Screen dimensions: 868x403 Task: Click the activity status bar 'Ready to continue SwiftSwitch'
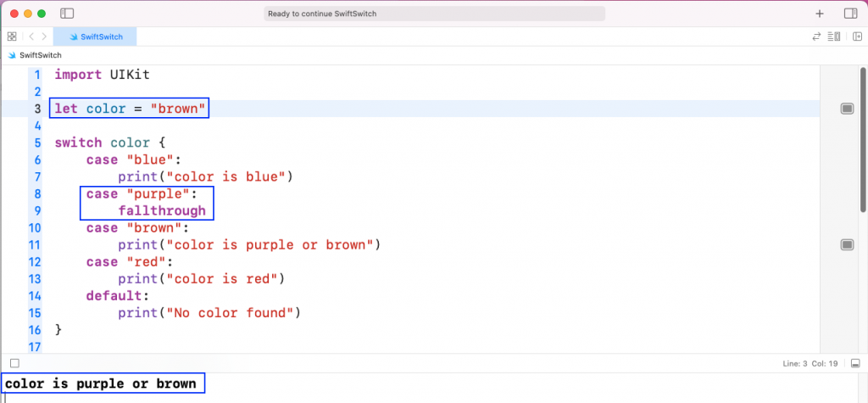(435, 14)
